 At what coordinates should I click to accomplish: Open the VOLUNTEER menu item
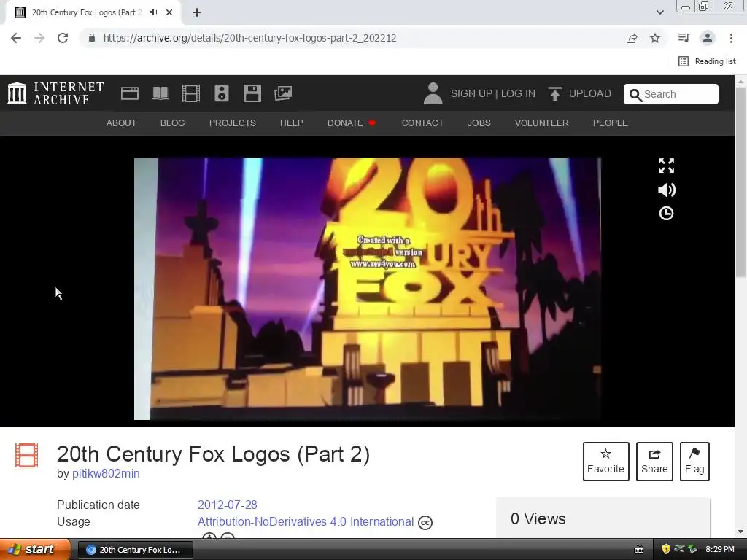tap(542, 122)
